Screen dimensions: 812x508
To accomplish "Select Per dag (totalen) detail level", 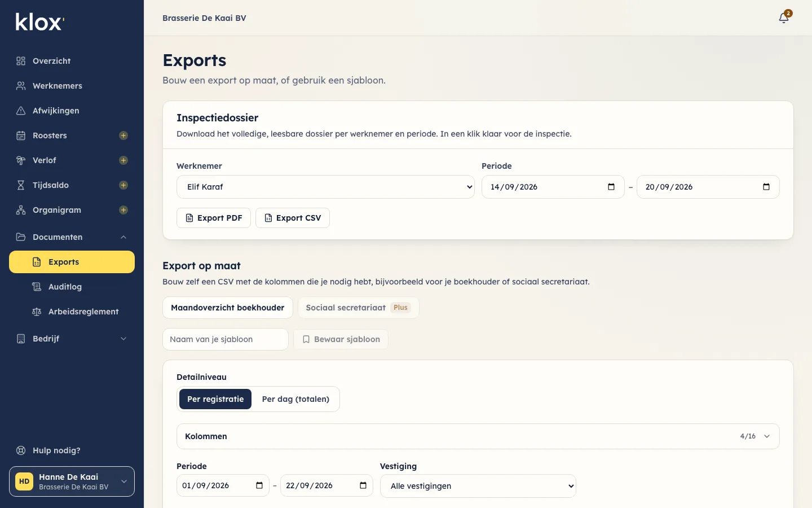I will click(295, 399).
